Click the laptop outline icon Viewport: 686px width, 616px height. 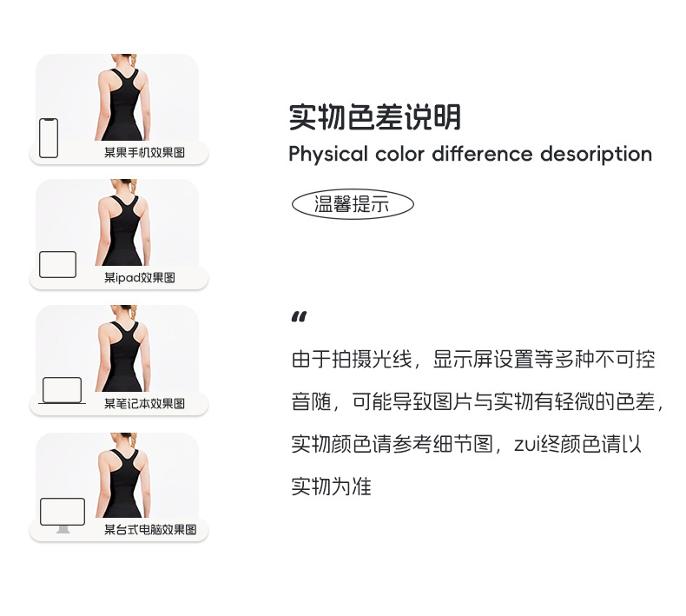click(62, 390)
